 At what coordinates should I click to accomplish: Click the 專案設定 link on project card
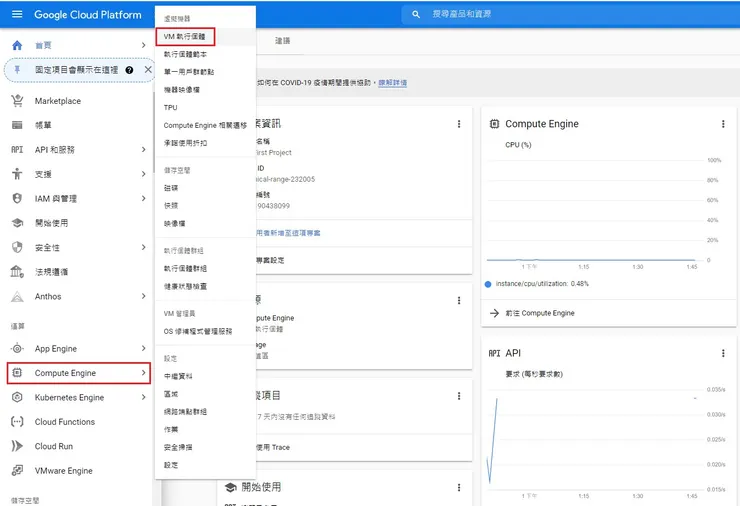270,260
